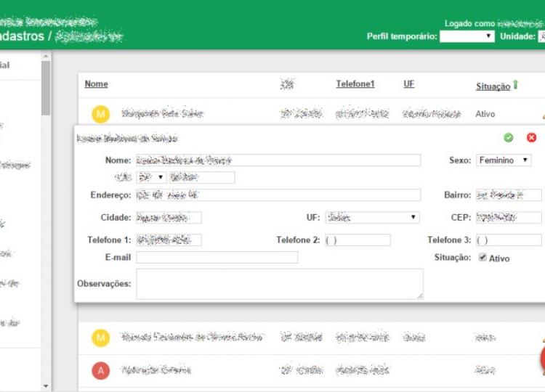Open the small dropdown below the Nome label
The image size is (545, 392).
click(x=152, y=177)
